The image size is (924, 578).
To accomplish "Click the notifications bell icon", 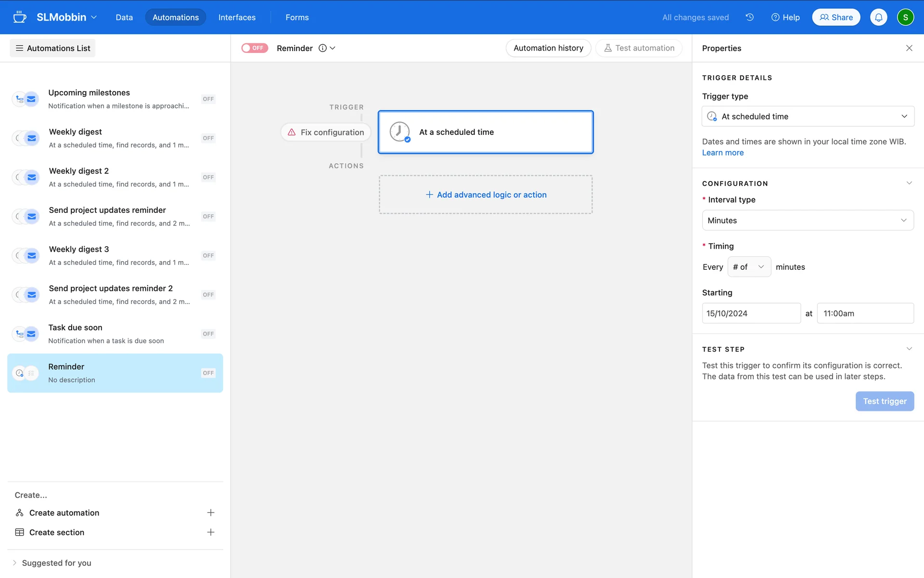I will [878, 17].
